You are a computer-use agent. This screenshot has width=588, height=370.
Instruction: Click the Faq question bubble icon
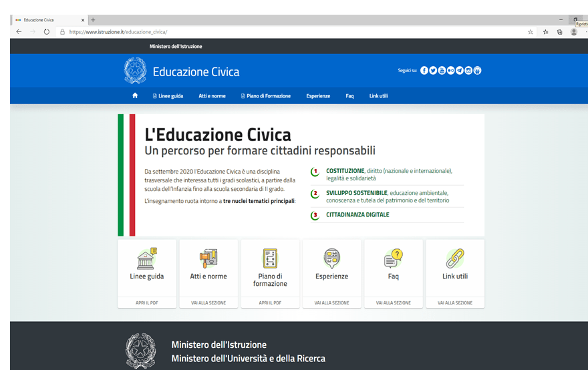click(x=393, y=258)
